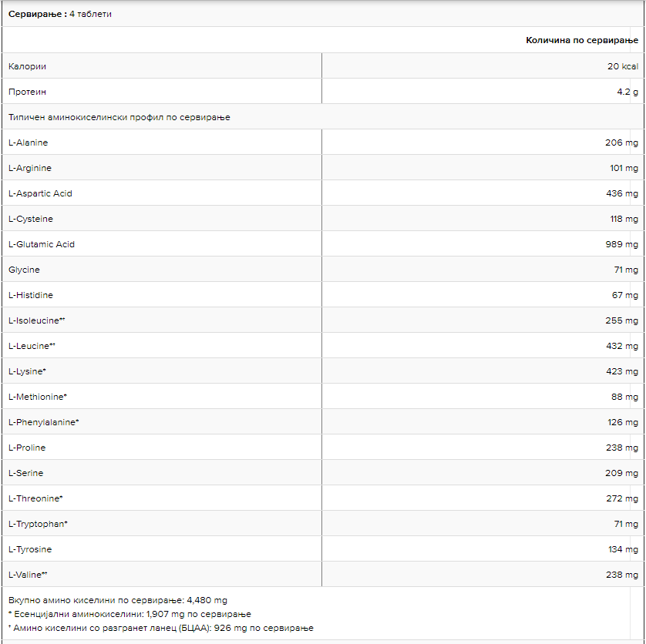The height and width of the screenshot is (644, 646).
Task: Click the L-Glutamic Acid 989 mg value
Action: pos(622,244)
